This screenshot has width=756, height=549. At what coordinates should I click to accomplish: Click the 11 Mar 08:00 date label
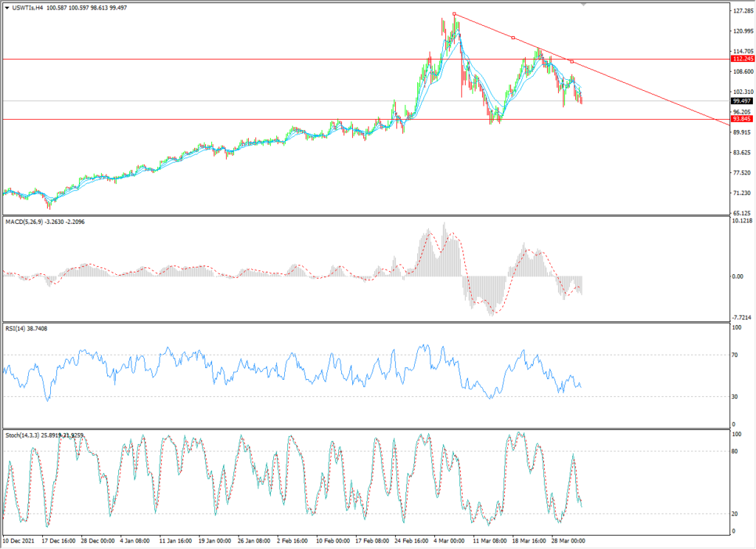490,541
